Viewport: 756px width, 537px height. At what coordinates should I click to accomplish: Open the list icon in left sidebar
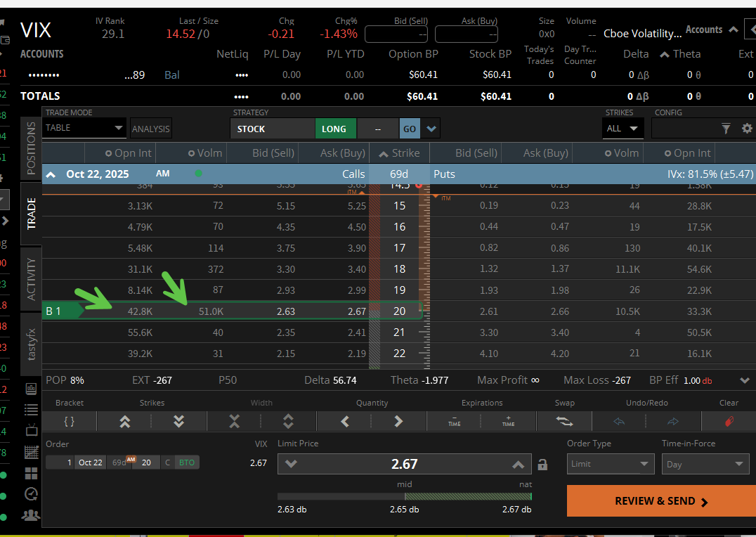pos(32,410)
